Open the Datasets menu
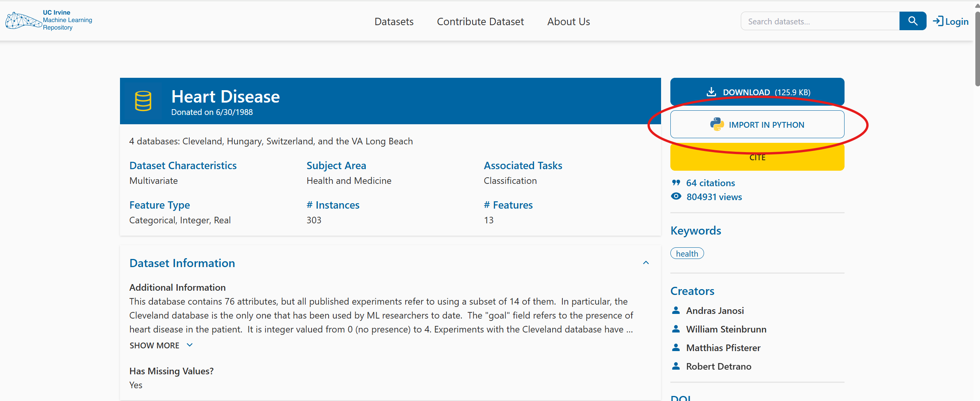Viewport: 980px width, 401px height. [x=394, y=22]
